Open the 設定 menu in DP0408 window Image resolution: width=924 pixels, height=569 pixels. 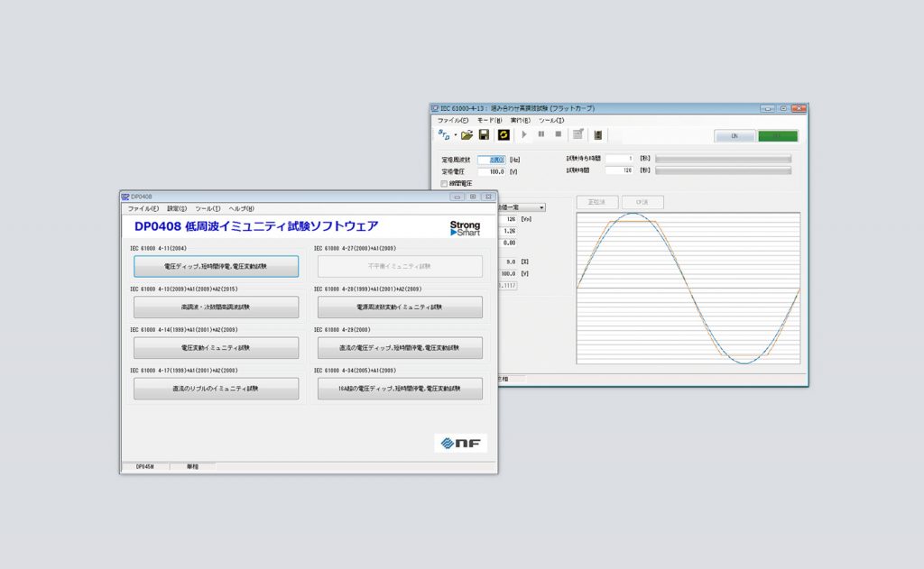[x=177, y=208]
